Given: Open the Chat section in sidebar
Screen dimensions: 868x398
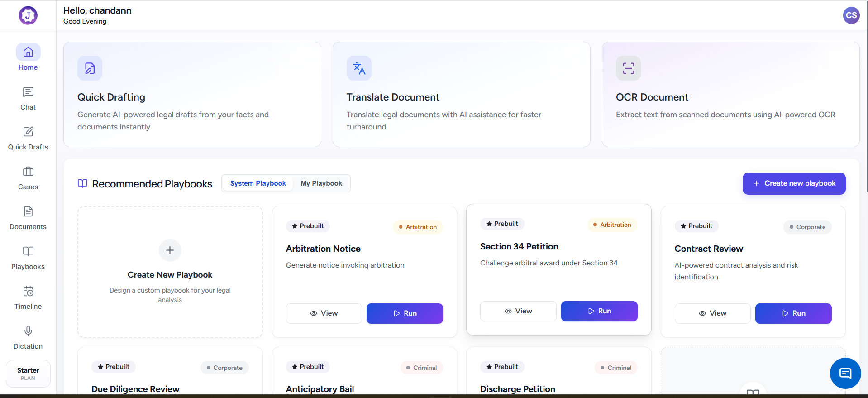Looking at the screenshot, I should [x=28, y=99].
